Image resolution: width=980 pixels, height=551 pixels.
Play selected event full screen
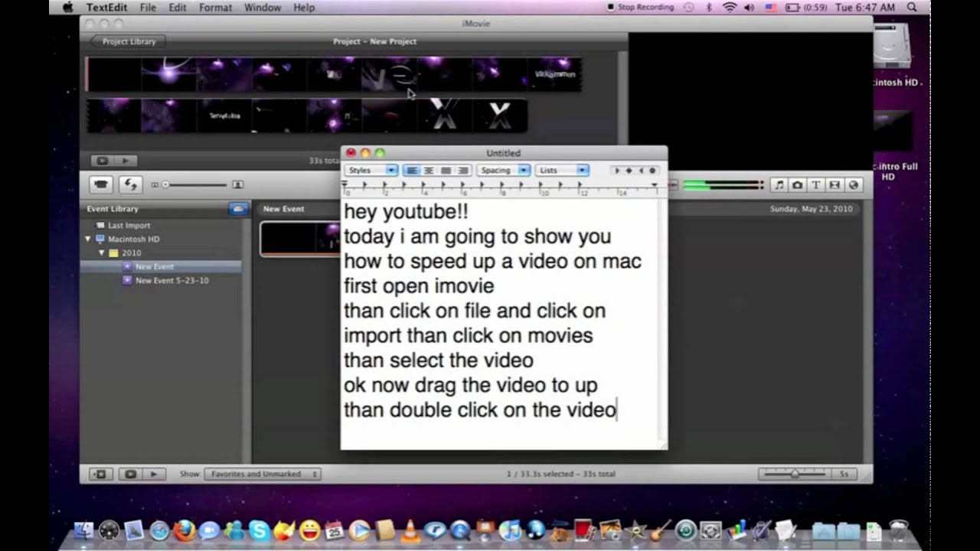(x=130, y=474)
